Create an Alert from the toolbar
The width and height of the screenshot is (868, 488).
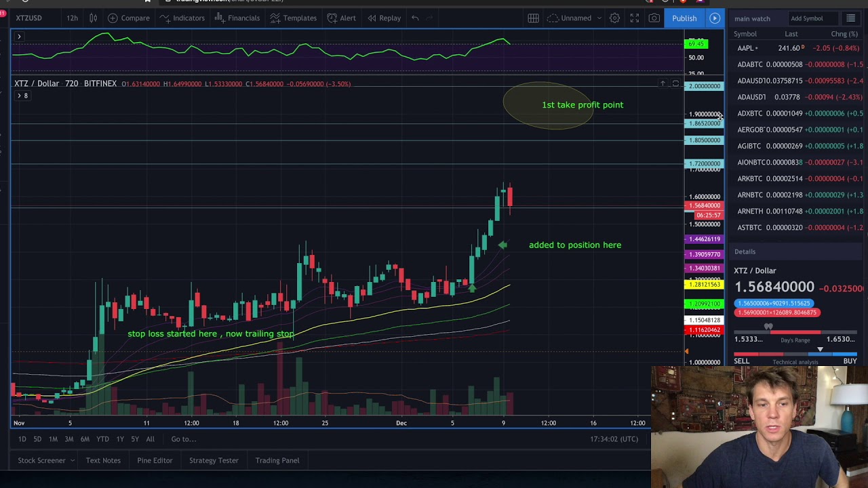click(x=341, y=18)
